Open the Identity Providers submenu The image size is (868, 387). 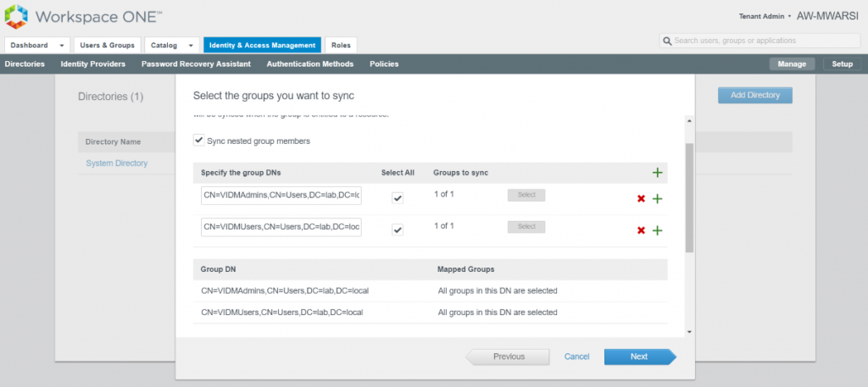[x=93, y=64]
